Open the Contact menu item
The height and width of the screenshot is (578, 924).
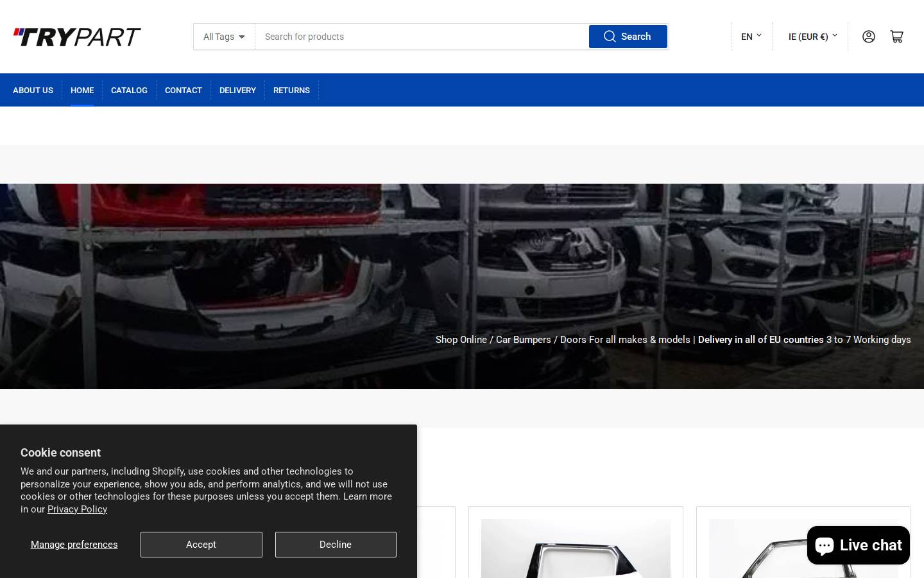tap(184, 90)
